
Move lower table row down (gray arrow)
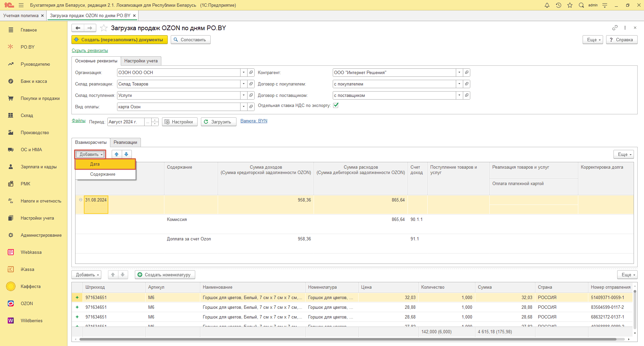pyautogui.click(x=123, y=275)
